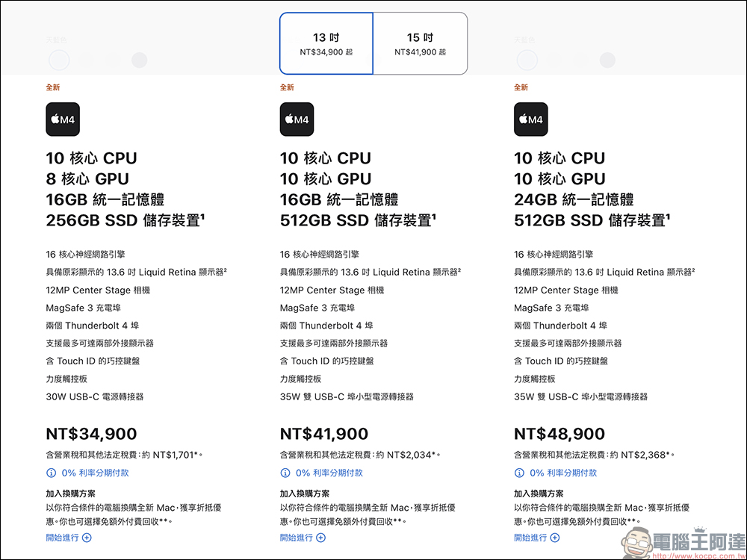Click '加入換購方案' heading in right column

click(x=539, y=494)
